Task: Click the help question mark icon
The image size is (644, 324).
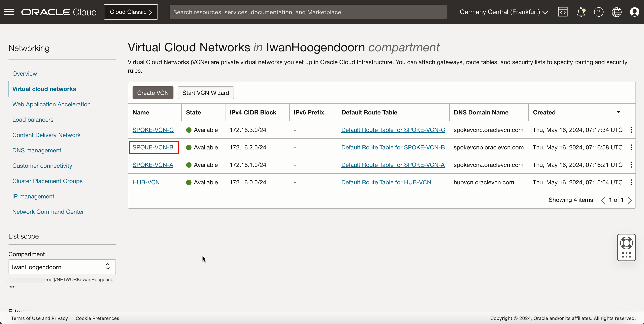Action: 599,12
